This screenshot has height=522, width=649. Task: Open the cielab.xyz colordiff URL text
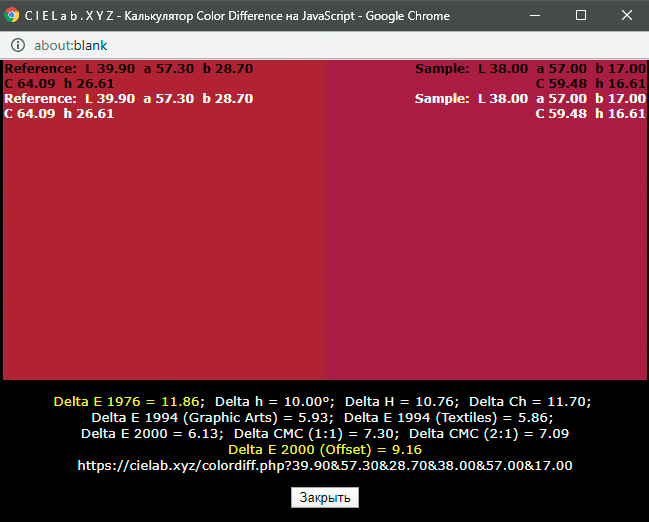point(325,466)
